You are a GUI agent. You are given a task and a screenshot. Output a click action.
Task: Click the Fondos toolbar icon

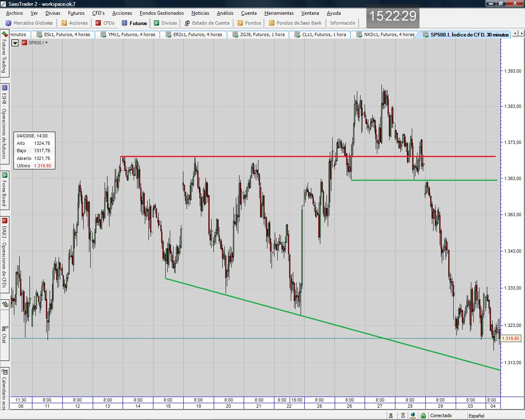tap(240, 23)
